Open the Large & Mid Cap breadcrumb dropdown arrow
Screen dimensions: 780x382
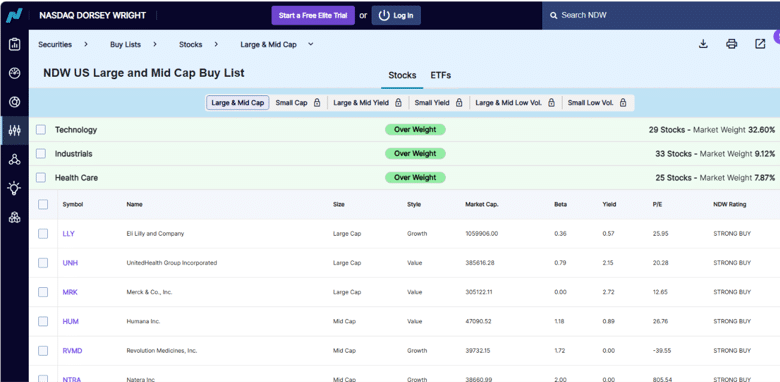pyautogui.click(x=311, y=44)
